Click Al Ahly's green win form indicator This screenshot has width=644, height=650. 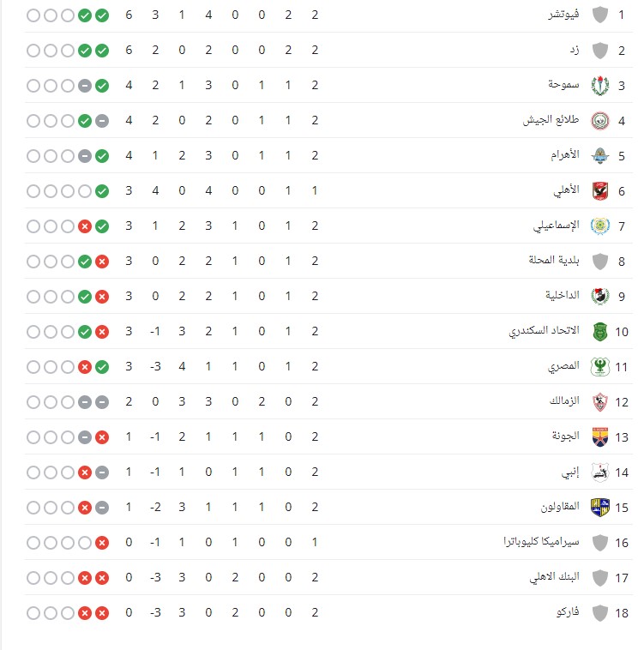coord(102,190)
